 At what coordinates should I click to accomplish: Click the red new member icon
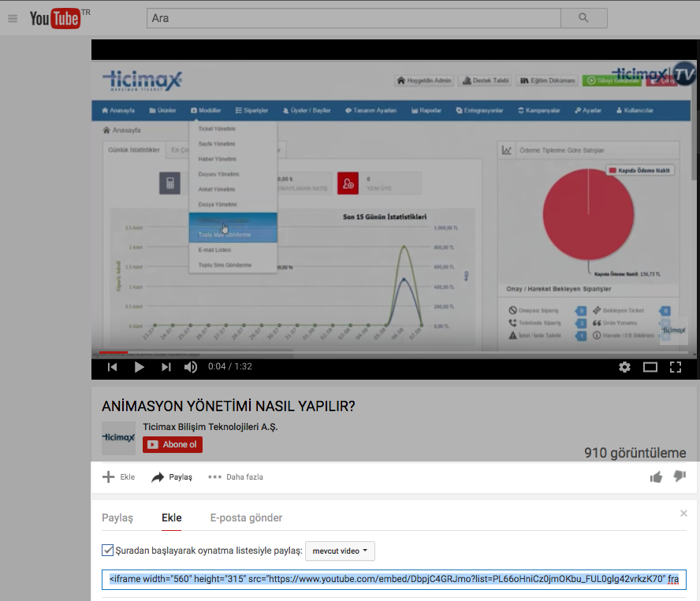(348, 183)
